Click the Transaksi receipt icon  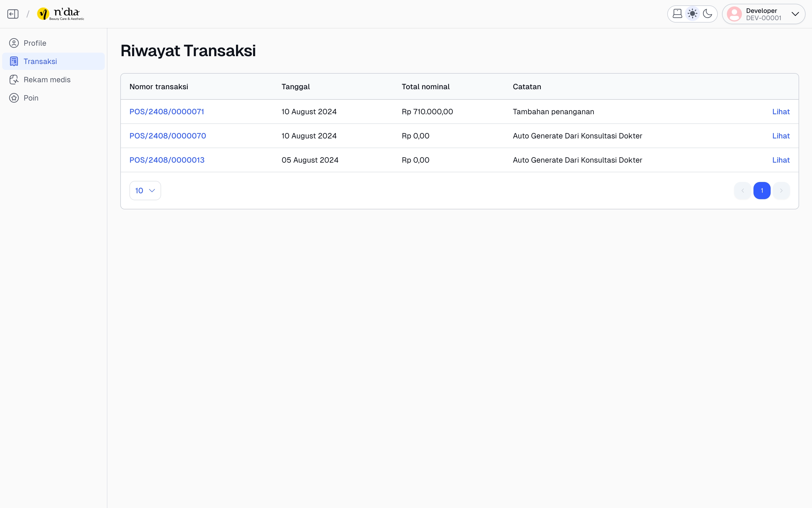[x=14, y=61]
